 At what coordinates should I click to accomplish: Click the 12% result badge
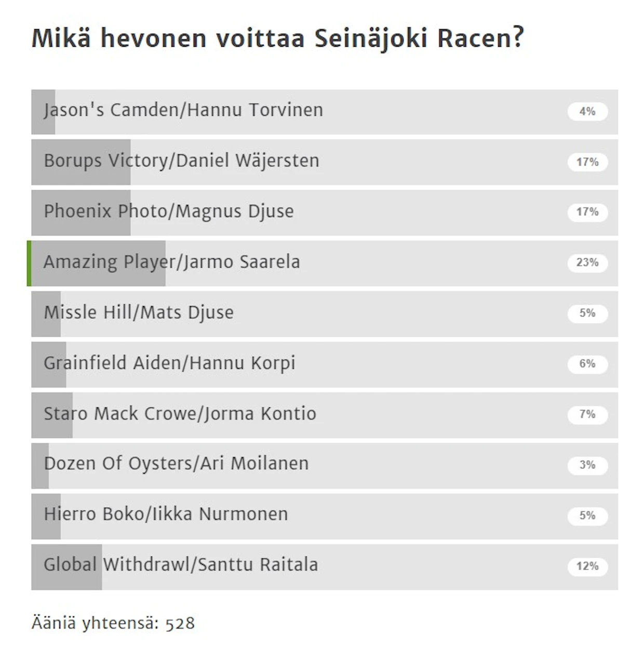(x=587, y=566)
